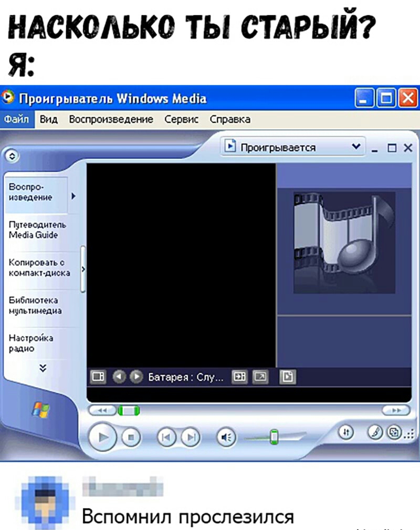Viewport: 420px width, 530px height.
Task: Close the inner player frame
Action: click(408, 148)
